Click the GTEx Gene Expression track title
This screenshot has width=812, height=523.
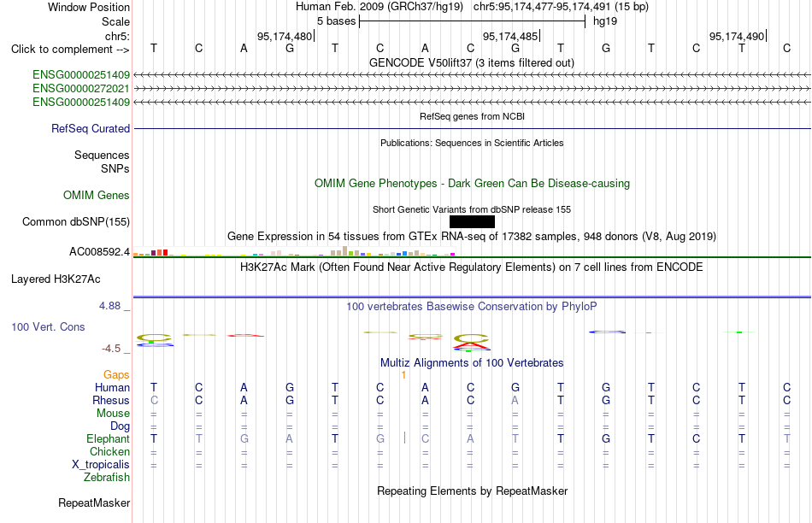click(471, 236)
